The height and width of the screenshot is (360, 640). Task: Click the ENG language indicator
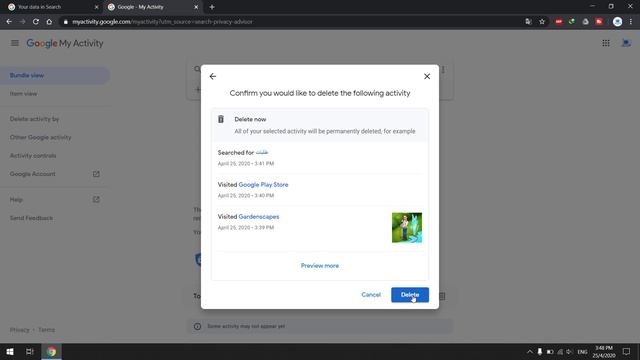tap(582, 351)
